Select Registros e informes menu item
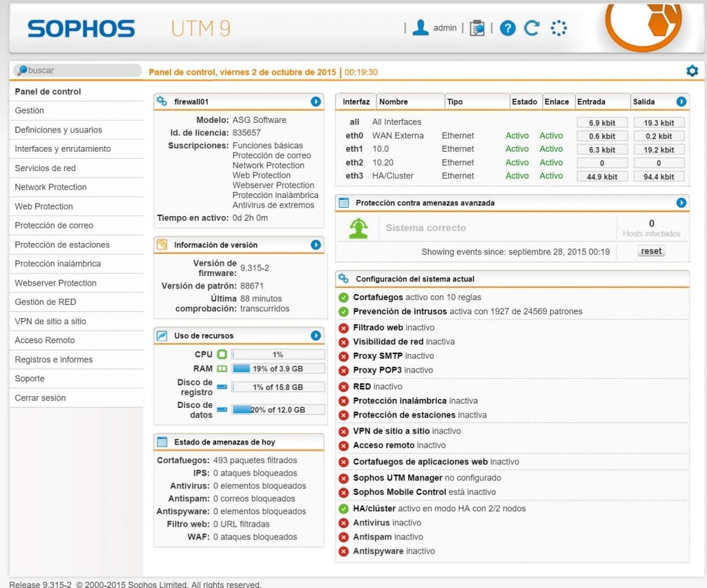This screenshot has height=588, width=707. [x=53, y=360]
